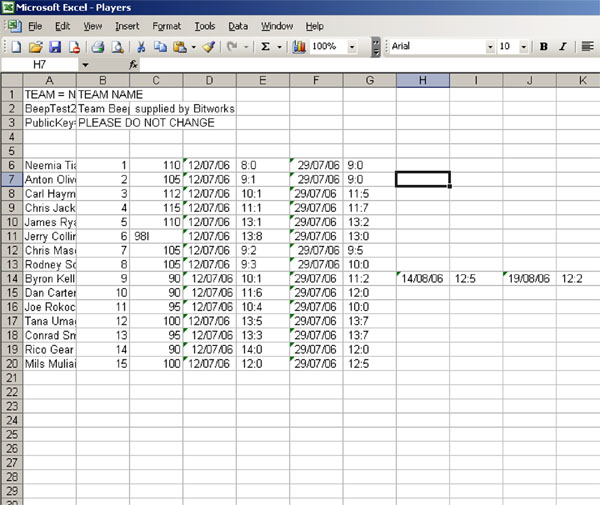
Task: Cut selection with the scissors icon
Action: pyautogui.click(x=141, y=47)
